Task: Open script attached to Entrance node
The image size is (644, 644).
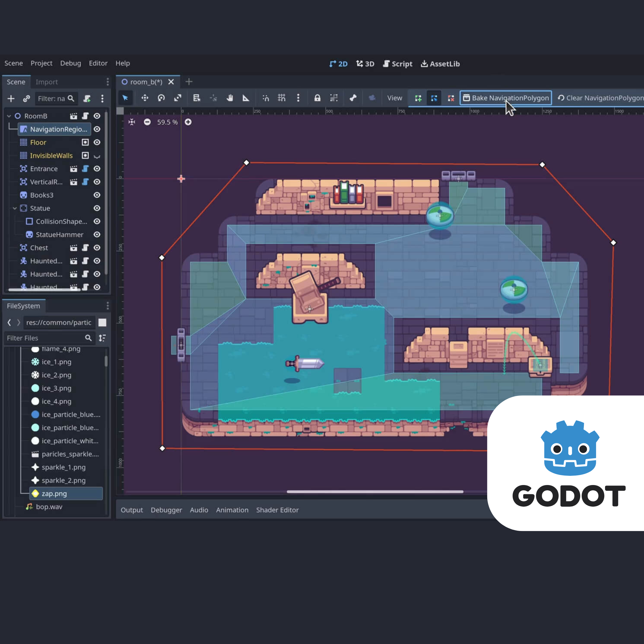Action: pyautogui.click(x=85, y=169)
